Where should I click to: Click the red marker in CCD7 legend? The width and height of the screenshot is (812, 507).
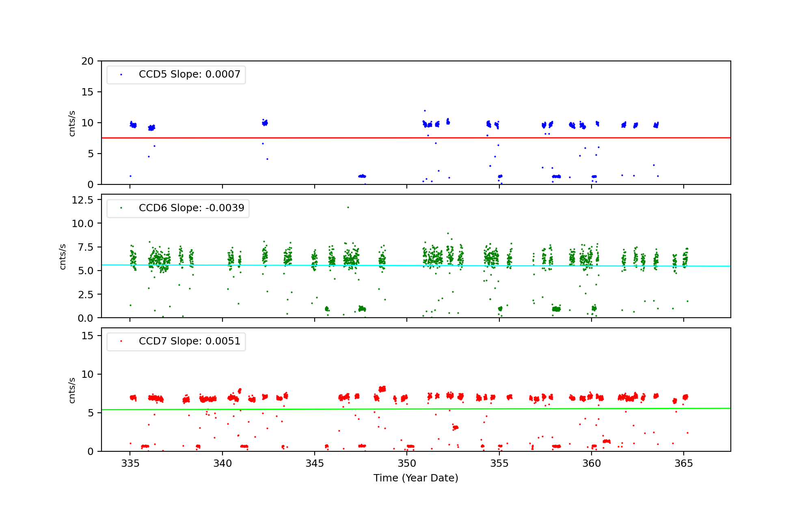click(x=121, y=341)
